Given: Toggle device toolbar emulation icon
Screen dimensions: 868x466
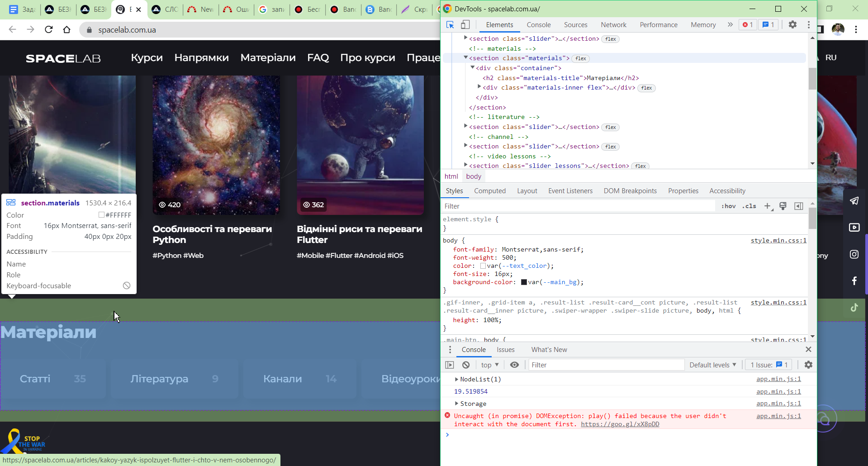Looking at the screenshot, I should click(x=465, y=25).
